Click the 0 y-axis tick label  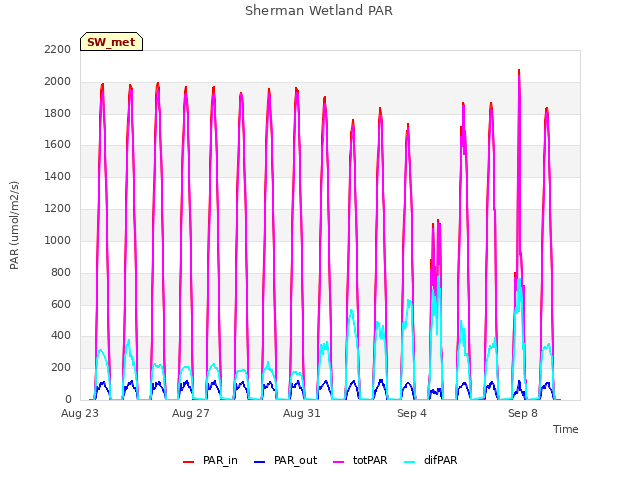click(x=68, y=399)
